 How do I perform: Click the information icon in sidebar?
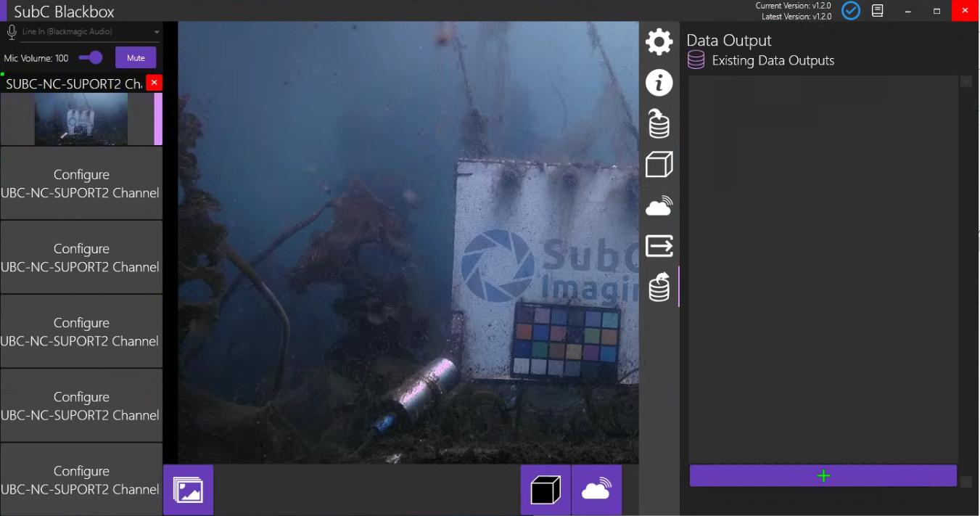coord(659,83)
